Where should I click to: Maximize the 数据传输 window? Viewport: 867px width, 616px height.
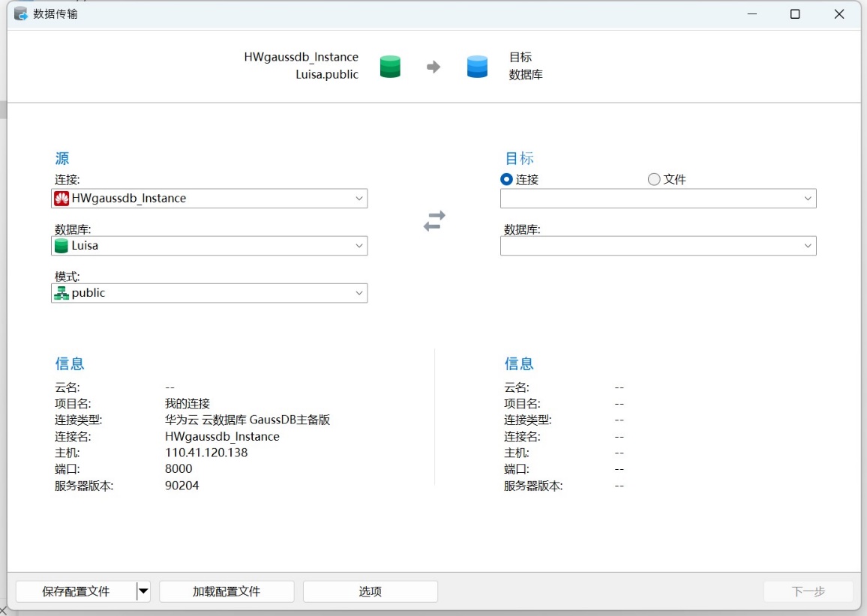795,13
